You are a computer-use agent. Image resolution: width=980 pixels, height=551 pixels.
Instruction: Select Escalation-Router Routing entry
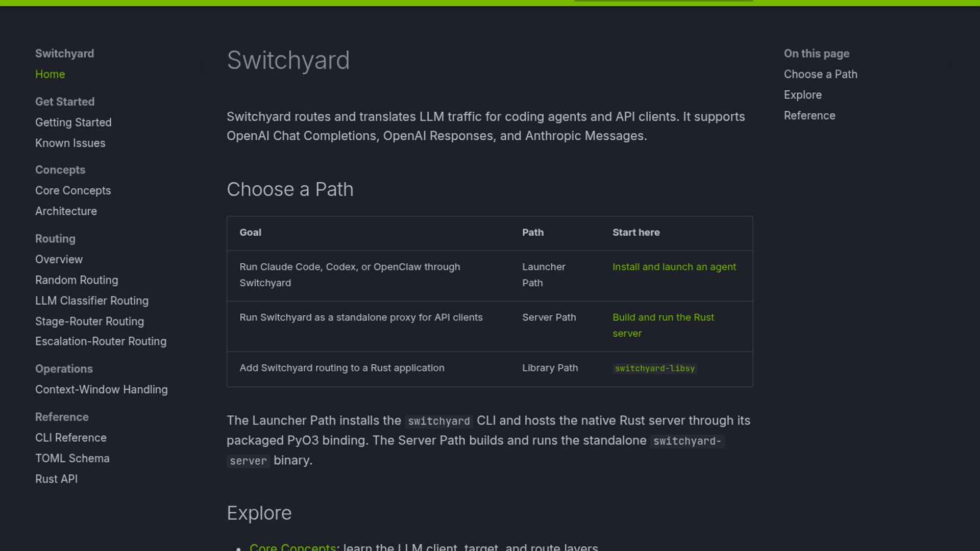click(101, 341)
